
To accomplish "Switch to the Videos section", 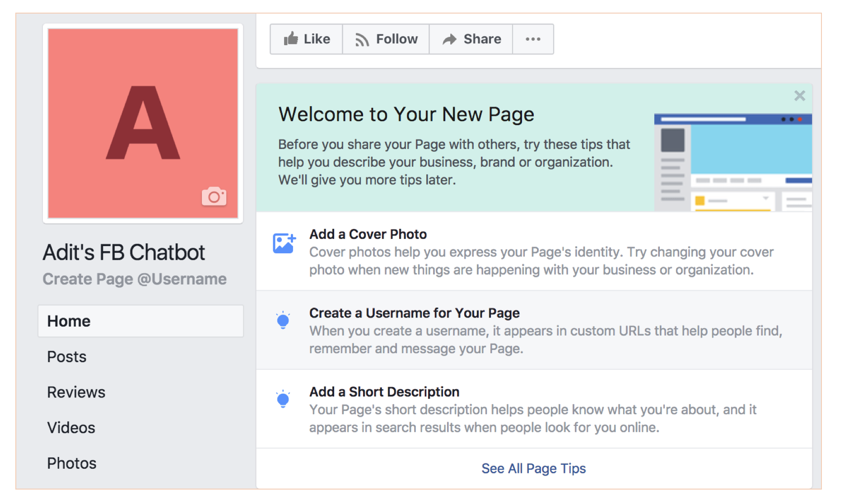I will pos(71,428).
